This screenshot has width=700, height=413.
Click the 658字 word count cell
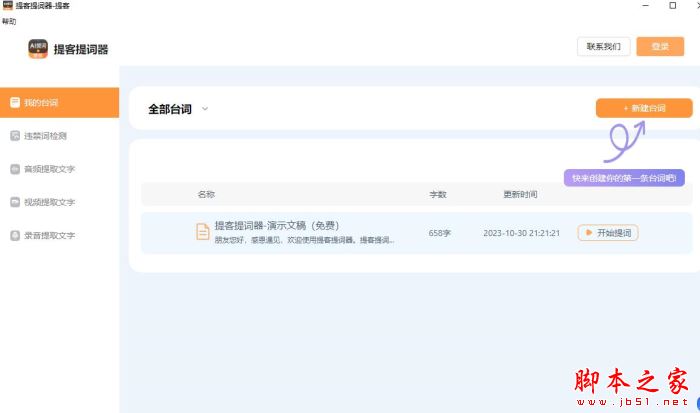440,233
